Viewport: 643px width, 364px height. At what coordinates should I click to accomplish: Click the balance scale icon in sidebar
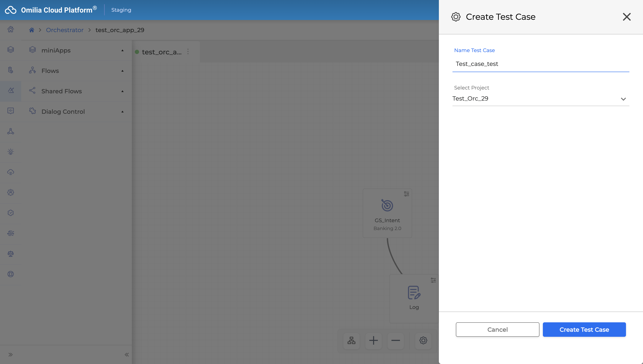[x=10, y=254]
